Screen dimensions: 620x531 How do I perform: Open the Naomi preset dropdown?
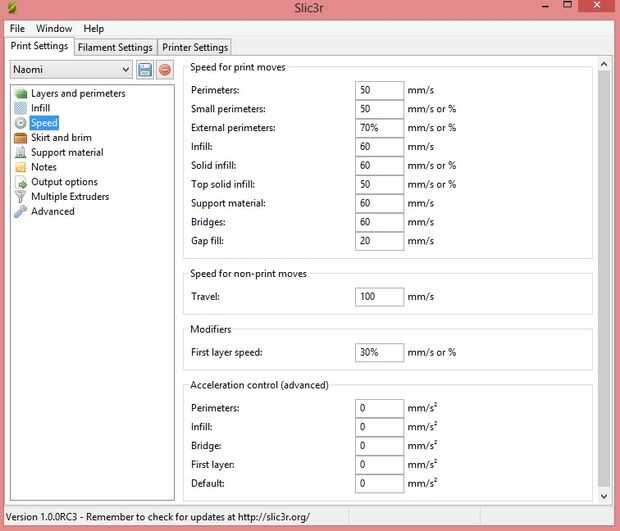coord(70,70)
